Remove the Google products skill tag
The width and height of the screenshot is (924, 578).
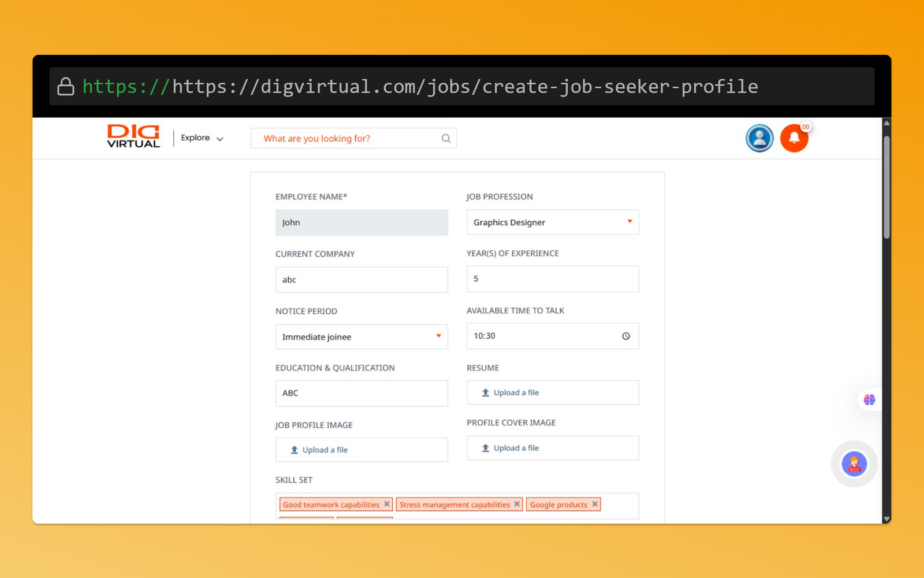595,504
